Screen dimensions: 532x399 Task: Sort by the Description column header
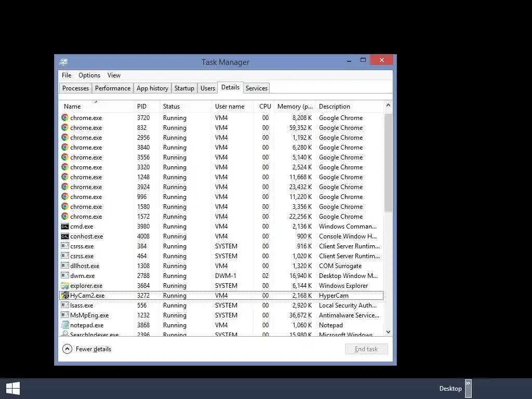[x=350, y=106]
